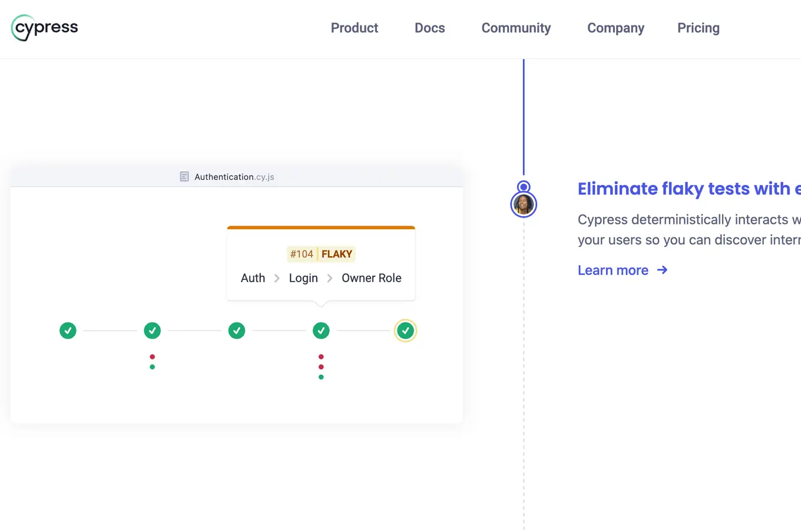This screenshot has height=532, width=801.
Task: Click the highlighted flaky test checkmark
Action: click(405, 331)
